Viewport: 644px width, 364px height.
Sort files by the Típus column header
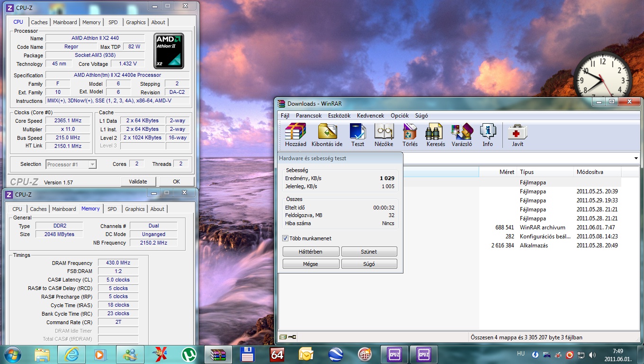coord(545,172)
